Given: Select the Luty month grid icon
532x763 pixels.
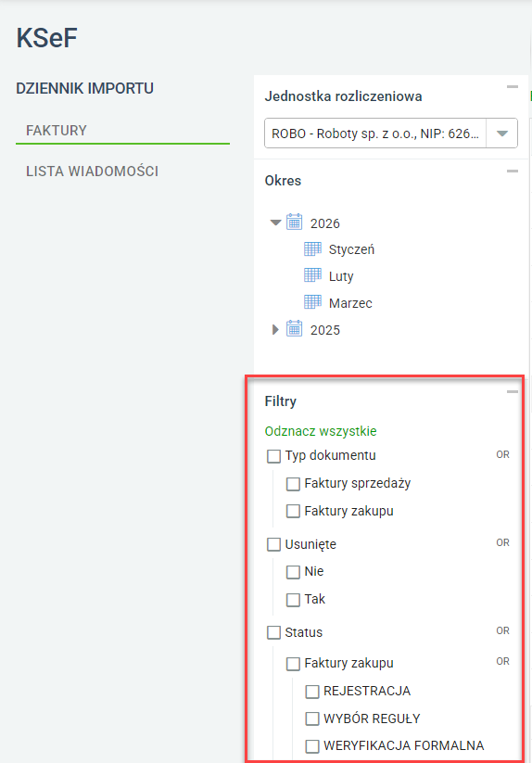Looking at the screenshot, I should (x=312, y=275).
